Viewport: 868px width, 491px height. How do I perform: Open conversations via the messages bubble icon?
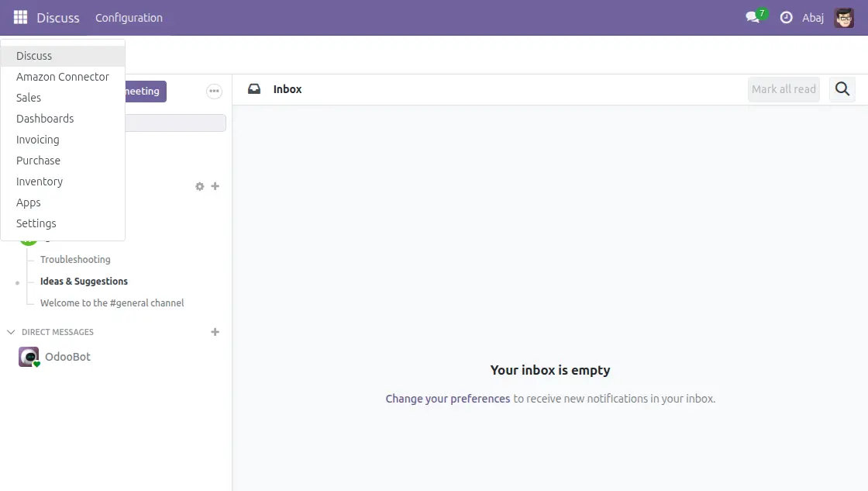tap(752, 17)
